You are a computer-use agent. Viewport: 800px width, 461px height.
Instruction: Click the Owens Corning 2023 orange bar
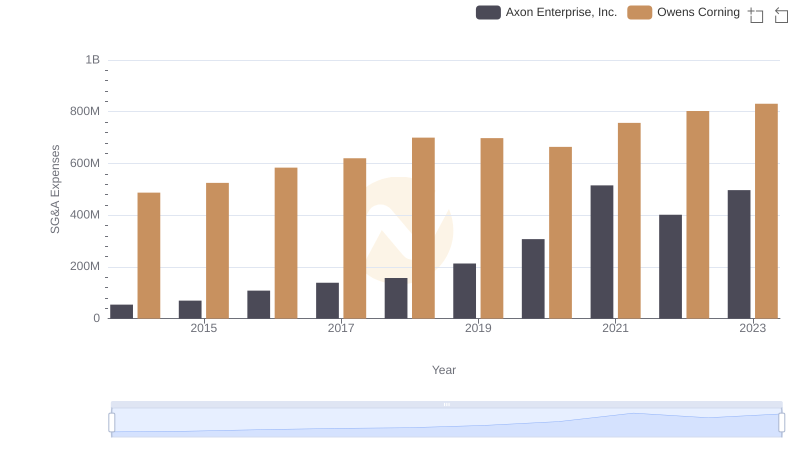point(766,211)
